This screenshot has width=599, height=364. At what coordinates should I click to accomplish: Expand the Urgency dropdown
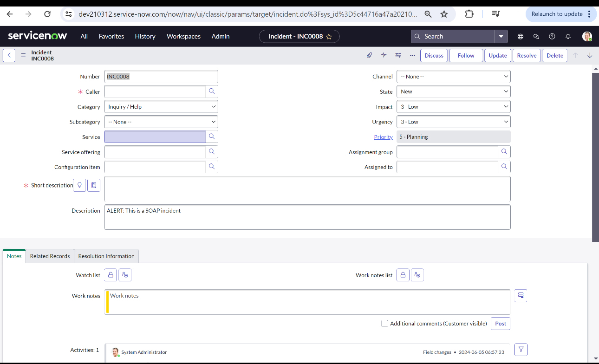[453, 122]
